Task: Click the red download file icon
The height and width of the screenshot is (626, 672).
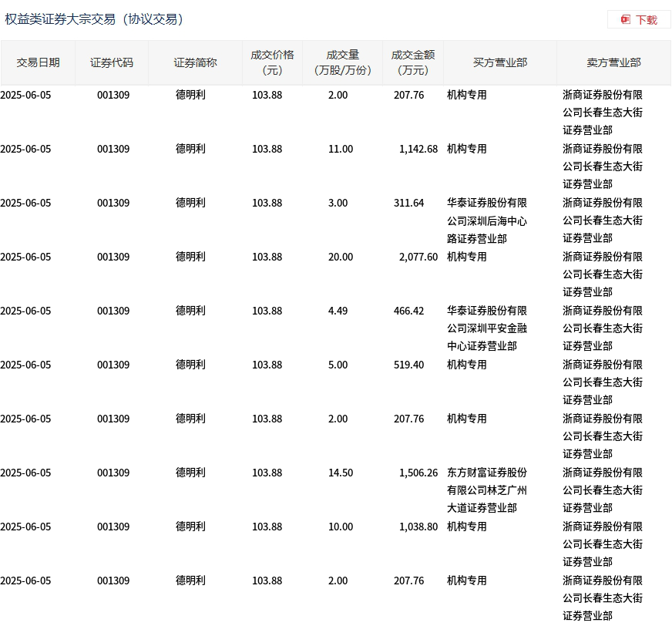Action: [626, 20]
